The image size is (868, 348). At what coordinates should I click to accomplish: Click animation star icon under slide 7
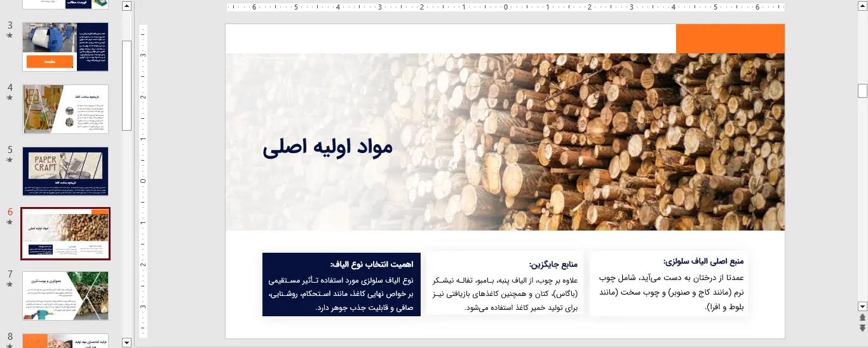10,284
